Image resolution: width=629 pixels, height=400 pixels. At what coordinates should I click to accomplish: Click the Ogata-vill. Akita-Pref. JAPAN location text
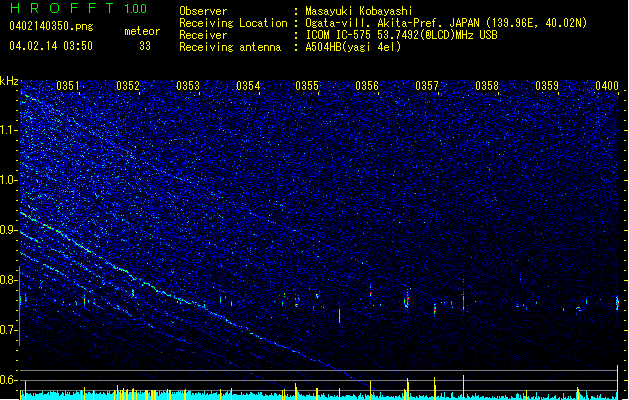[446, 23]
